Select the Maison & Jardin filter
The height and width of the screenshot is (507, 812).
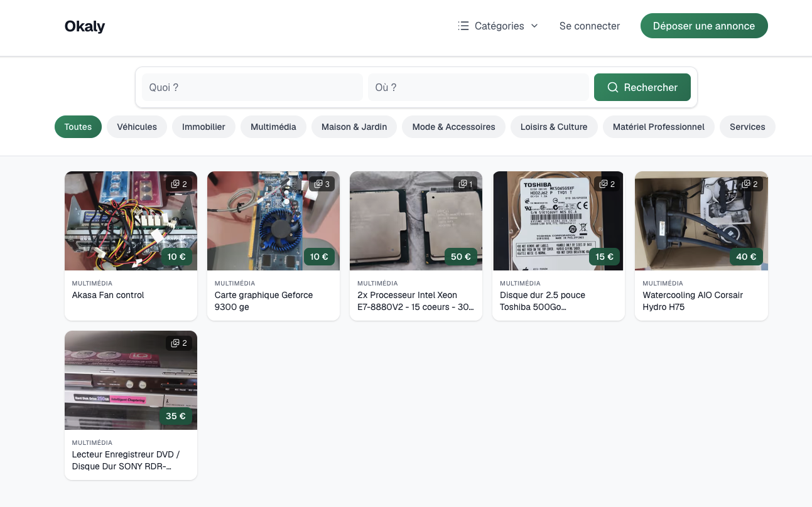[x=354, y=127]
